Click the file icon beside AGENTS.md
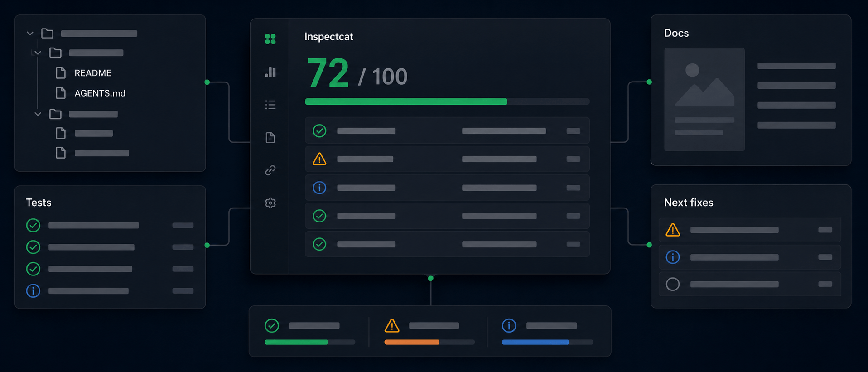Screen dimensions: 868x372 tap(60, 93)
